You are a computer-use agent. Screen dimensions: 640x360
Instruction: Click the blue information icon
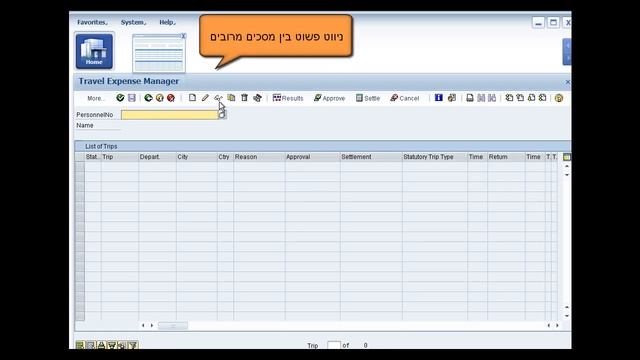point(439,98)
